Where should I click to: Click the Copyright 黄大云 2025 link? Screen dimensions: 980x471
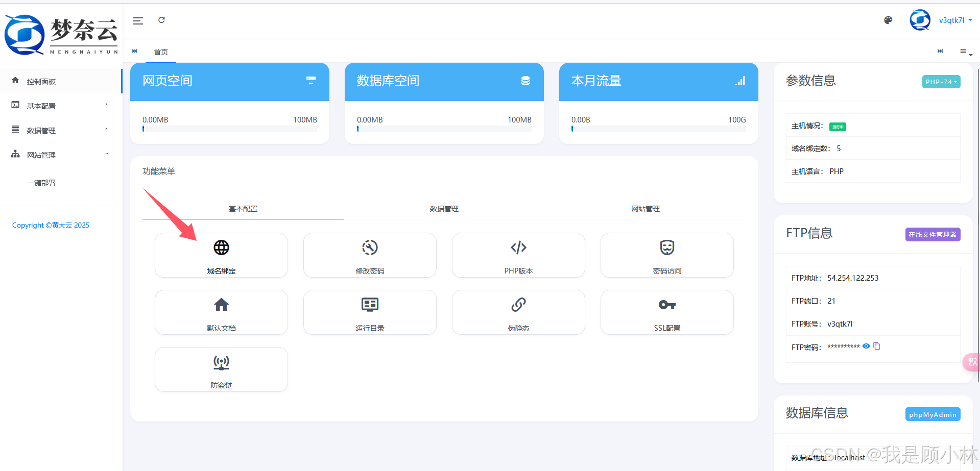click(51, 225)
